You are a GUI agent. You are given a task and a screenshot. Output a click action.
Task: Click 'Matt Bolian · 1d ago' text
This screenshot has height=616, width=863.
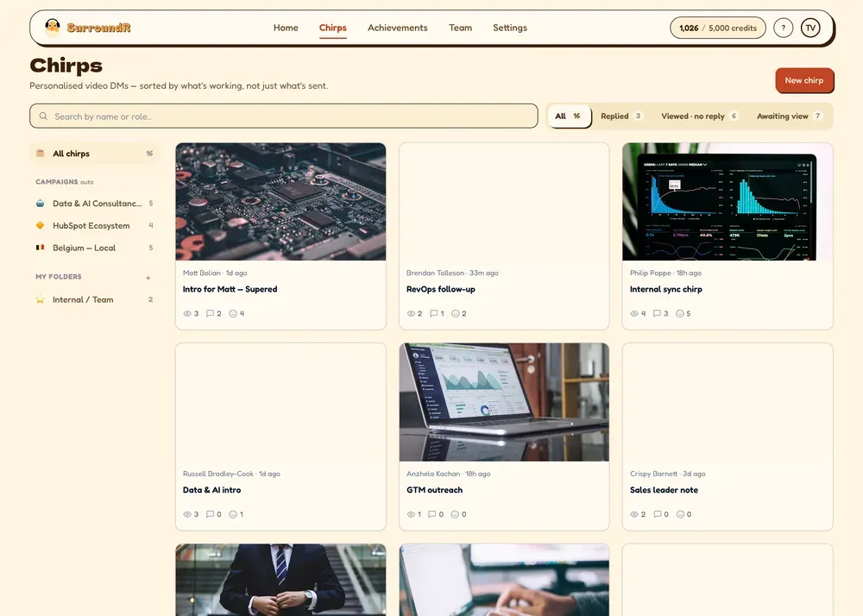pyautogui.click(x=215, y=273)
